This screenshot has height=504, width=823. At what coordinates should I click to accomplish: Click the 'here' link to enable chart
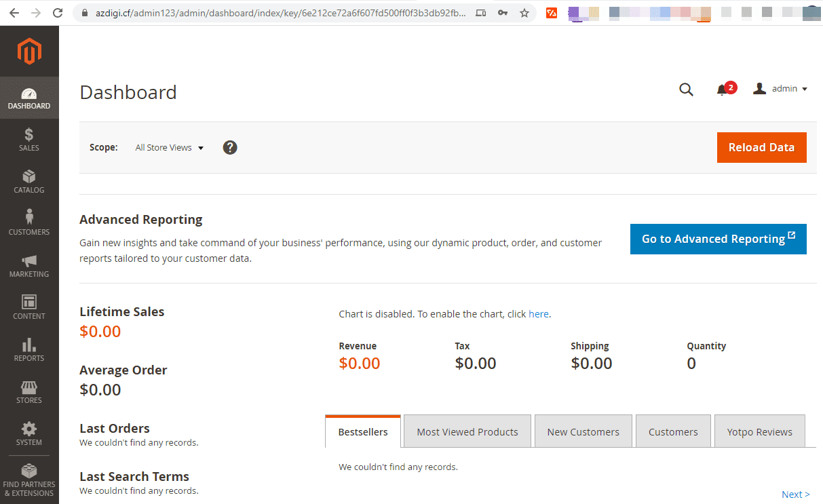click(538, 314)
